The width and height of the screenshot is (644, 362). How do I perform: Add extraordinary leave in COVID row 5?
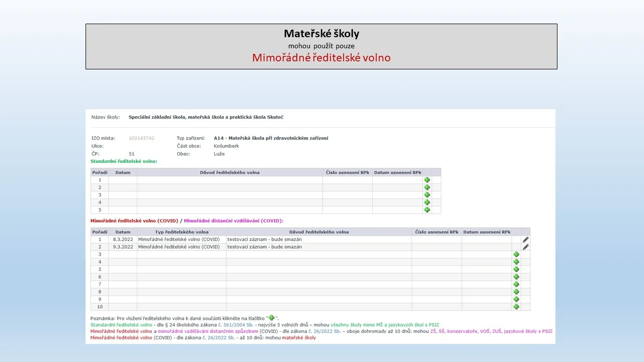tap(516, 269)
